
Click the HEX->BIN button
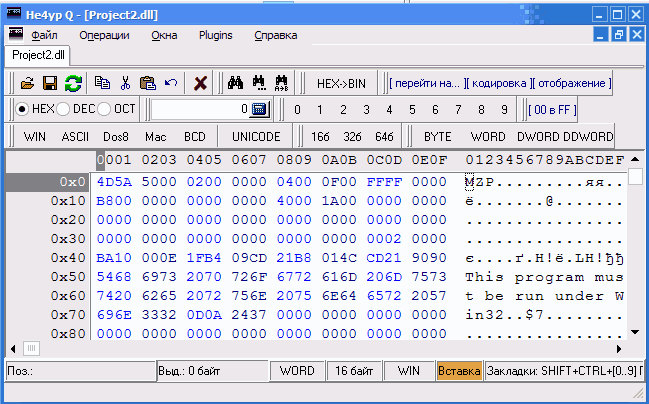(341, 84)
